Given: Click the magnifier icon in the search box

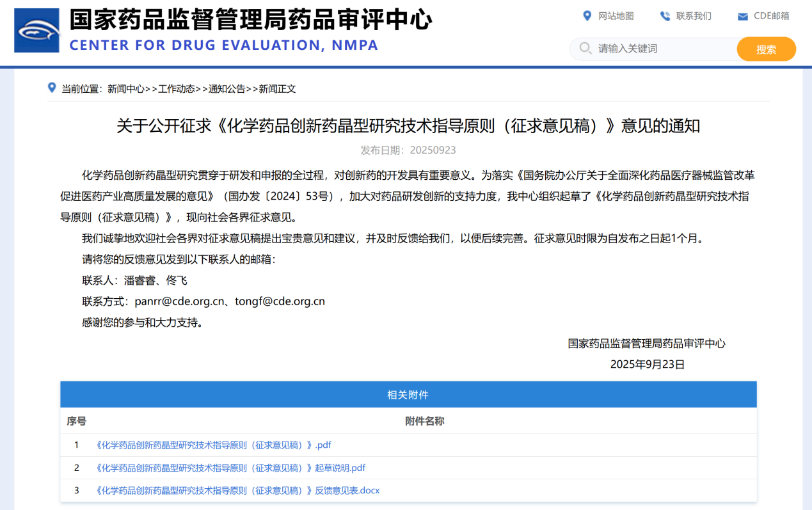Looking at the screenshot, I should pos(584,48).
